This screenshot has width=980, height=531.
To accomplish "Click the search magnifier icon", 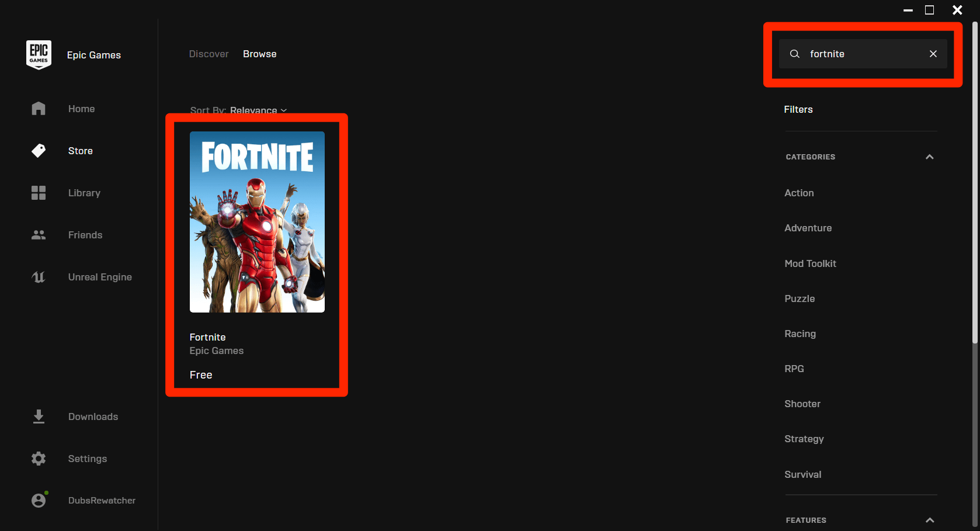I will [795, 54].
